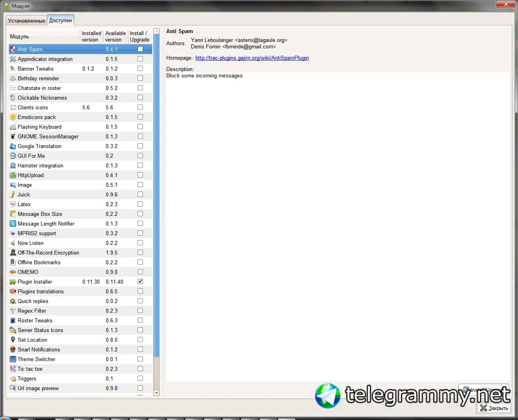Screen dimensions: 518x420
Task: Click the HttpUpload plugin icon
Action: pyautogui.click(x=13, y=175)
